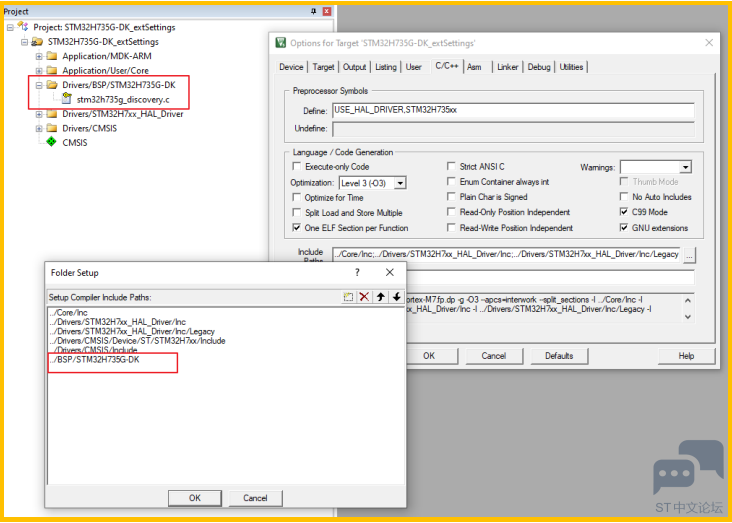This screenshot has width=732, height=523.
Task: Collapse the Drivers/BSP/STM32H735G-DK group
Action: coord(39,85)
